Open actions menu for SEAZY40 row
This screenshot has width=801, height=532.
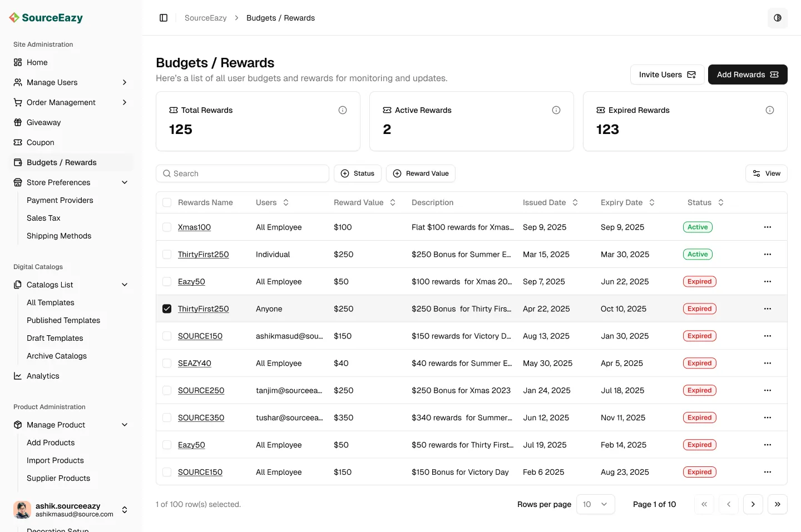768,363
